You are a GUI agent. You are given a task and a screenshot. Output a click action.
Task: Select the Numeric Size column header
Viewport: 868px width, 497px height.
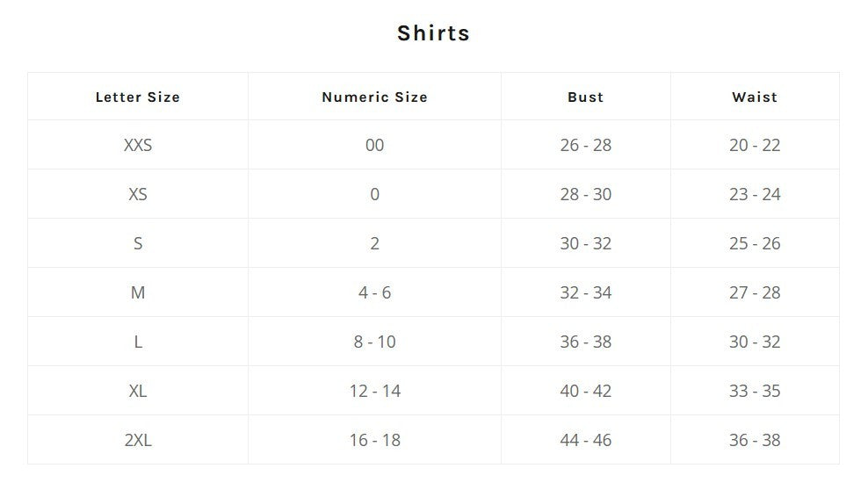[374, 97]
